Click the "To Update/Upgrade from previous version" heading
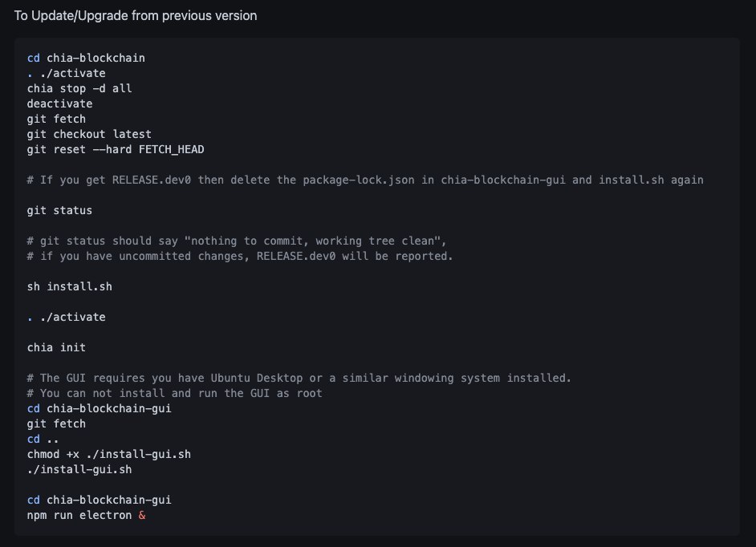Viewport: 756px width, 547px height. [x=136, y=16]
